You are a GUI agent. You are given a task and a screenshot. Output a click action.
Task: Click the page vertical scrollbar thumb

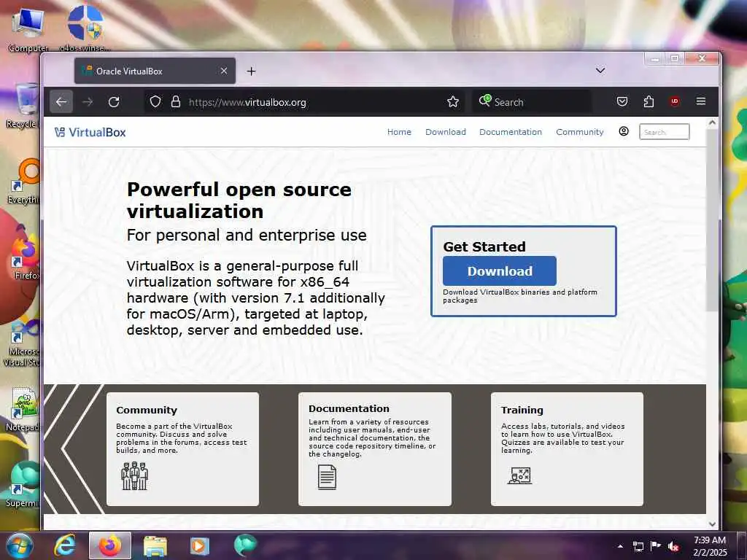[x=712, y=219]
